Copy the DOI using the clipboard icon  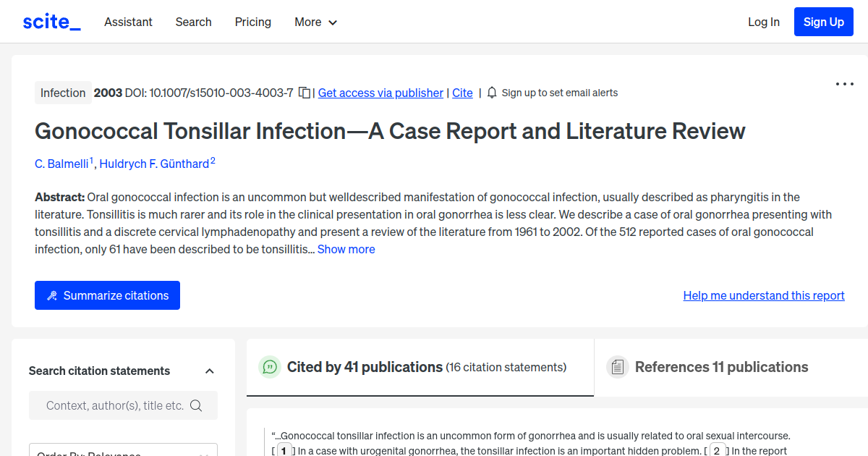click(x=304, y=93)
